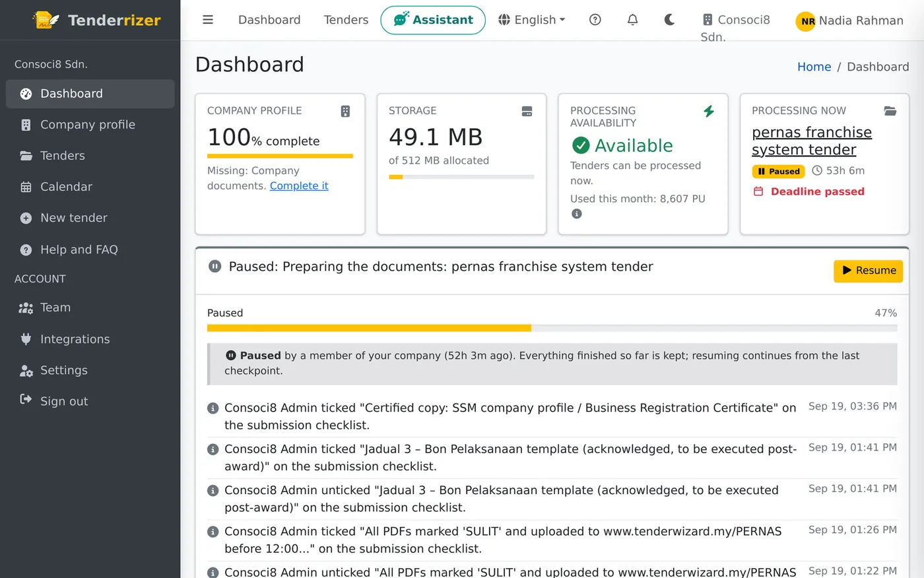This screenshot has height=578, width=924.
Task: Open Calendar in the sidebar
Action: 90,187
